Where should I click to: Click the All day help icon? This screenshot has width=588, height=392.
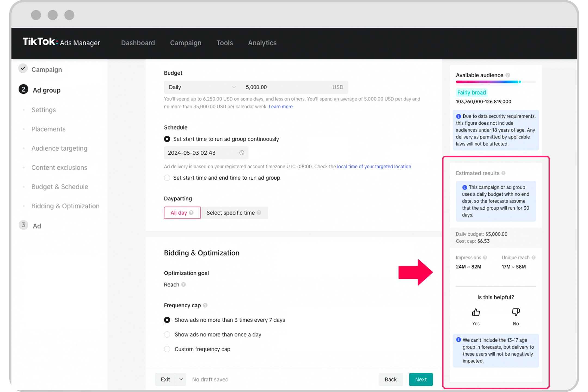click(191, 213)
